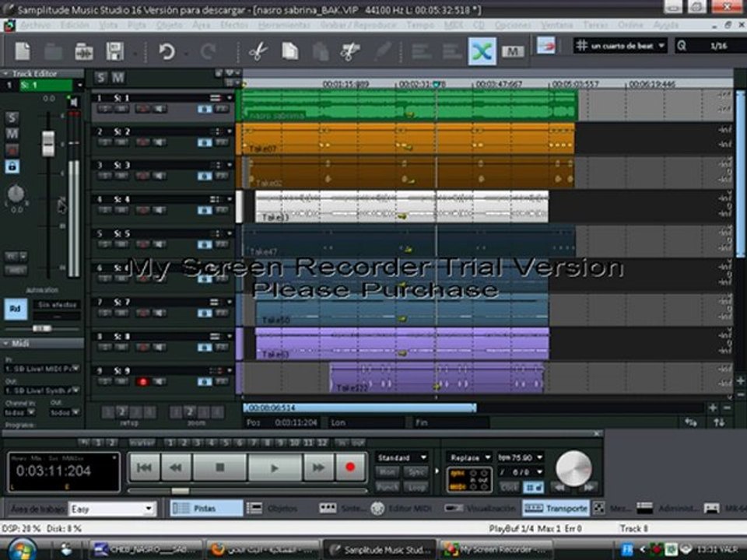Move the Track Editor volume fader
This screenshot has height=560, width=747.
pyautogui.click(x=47, y=143)
